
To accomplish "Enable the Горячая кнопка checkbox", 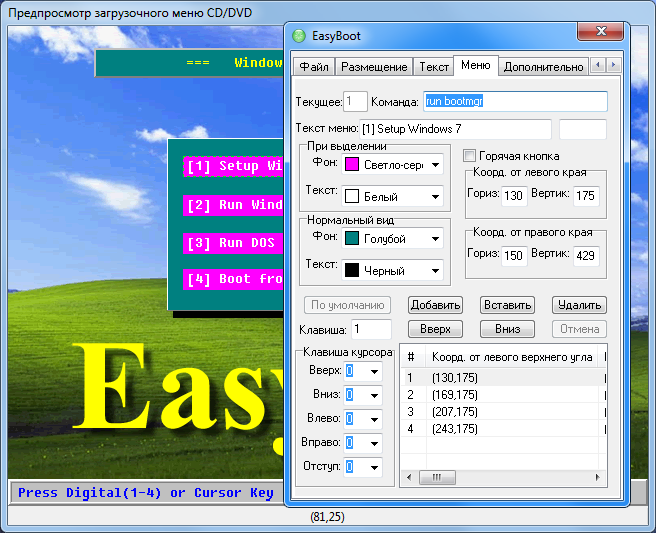I will click(469, 156).
